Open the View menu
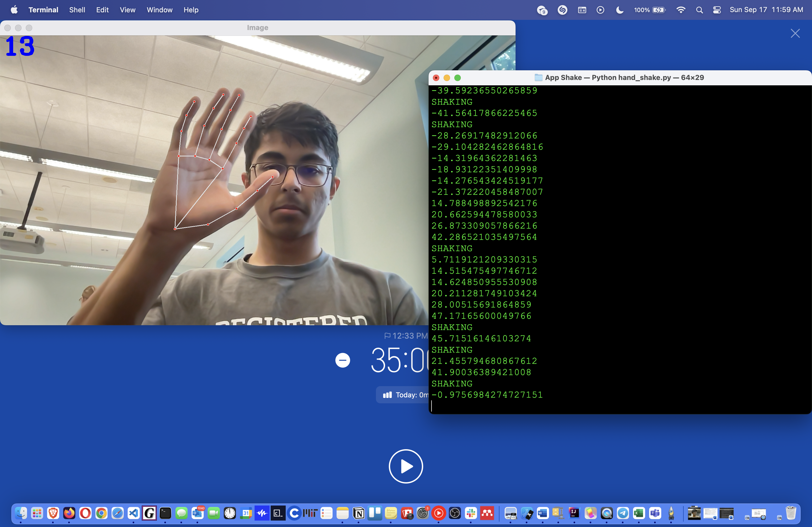This screenshot has width=812, height=527. point(127,10)
